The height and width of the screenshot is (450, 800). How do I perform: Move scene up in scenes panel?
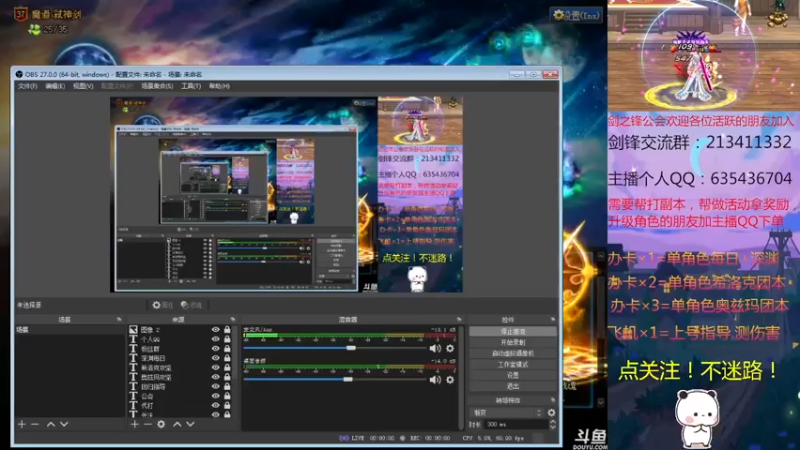(51, 424)
